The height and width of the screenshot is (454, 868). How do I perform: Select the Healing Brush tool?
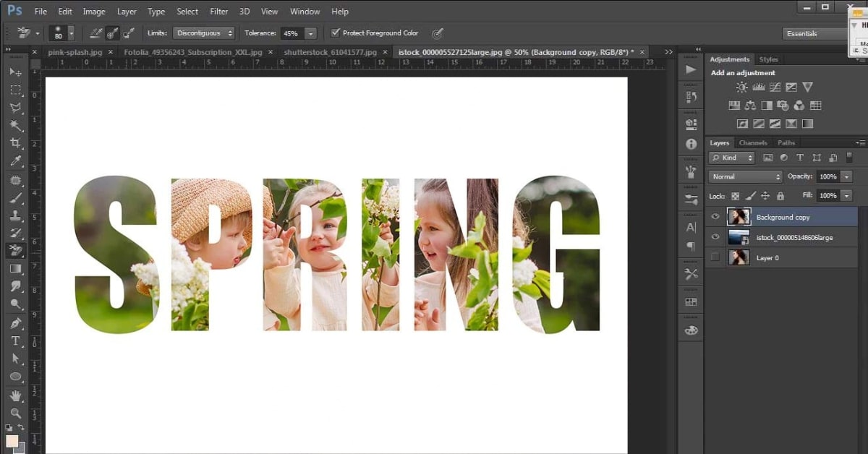(15, 179)
